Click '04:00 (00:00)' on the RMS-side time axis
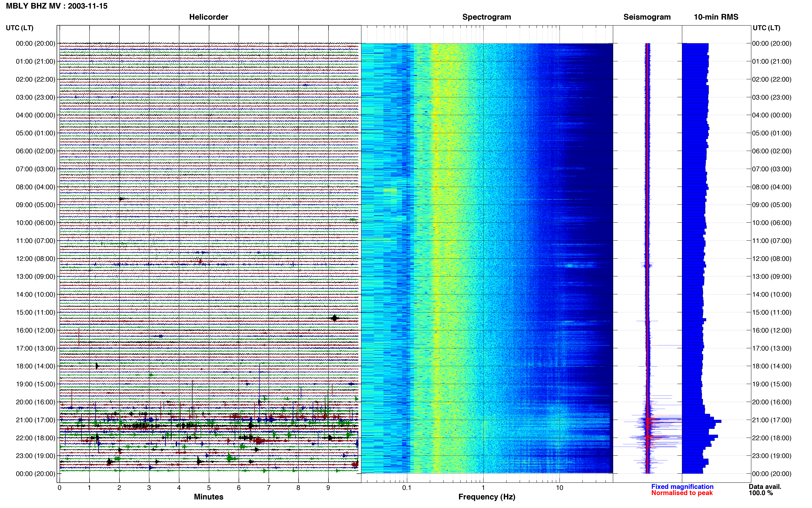Screen dimensions: 812x508 click(771, 115)
